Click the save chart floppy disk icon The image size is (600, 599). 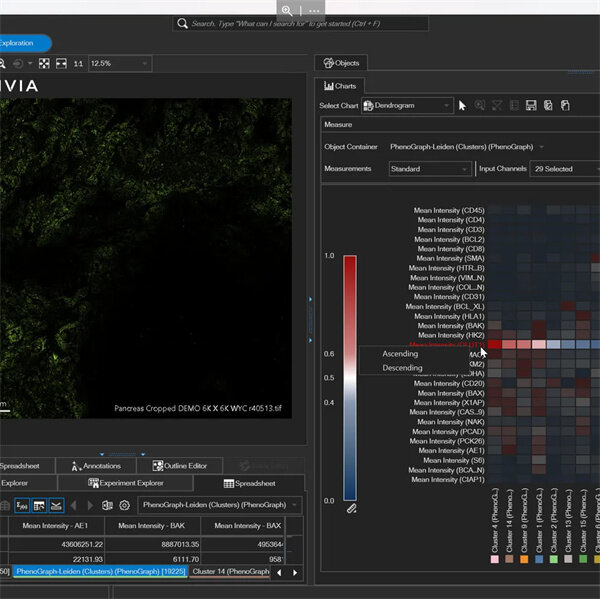click(531, 105)
